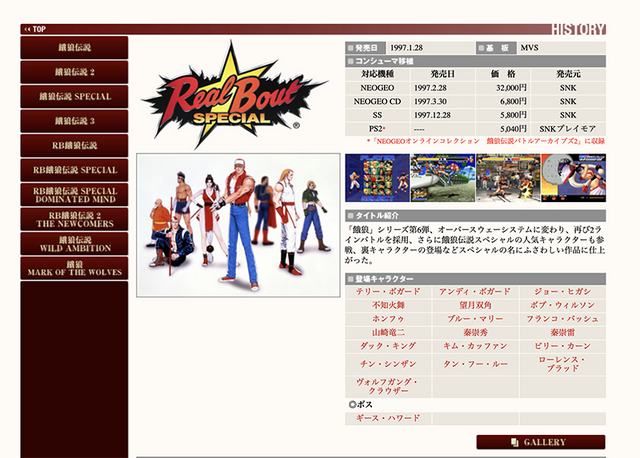Click the ギース・ハワード boss link

click(x=388, y=418)
